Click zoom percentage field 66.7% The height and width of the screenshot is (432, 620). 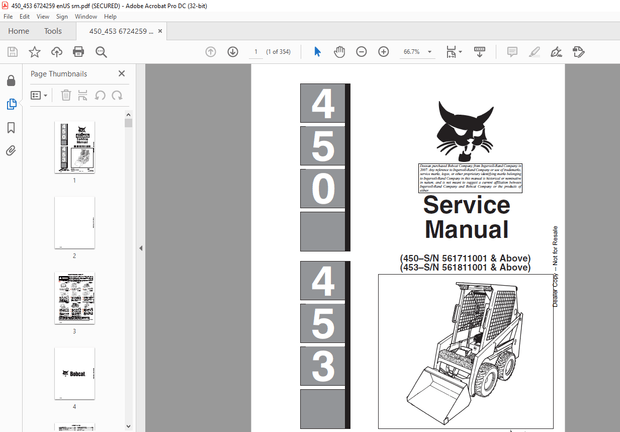pos(412,52)
